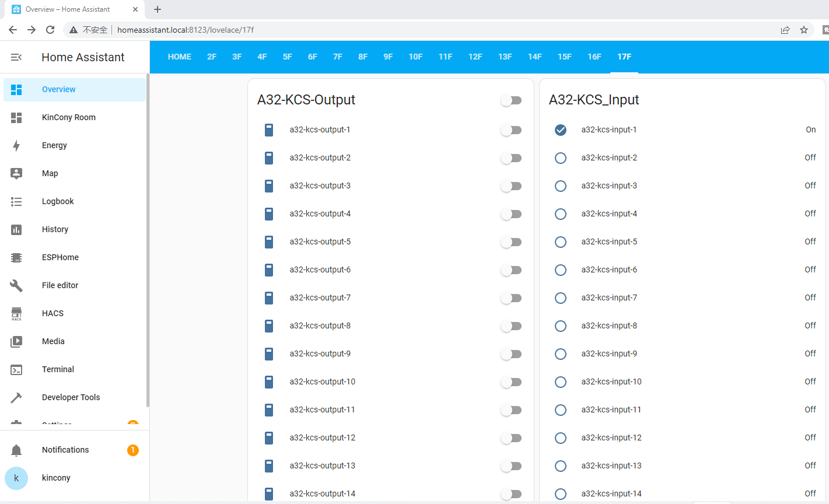Collapse the Home Assistant sidebar menu icon
The image size is (829, 504).
coord(16,57)
